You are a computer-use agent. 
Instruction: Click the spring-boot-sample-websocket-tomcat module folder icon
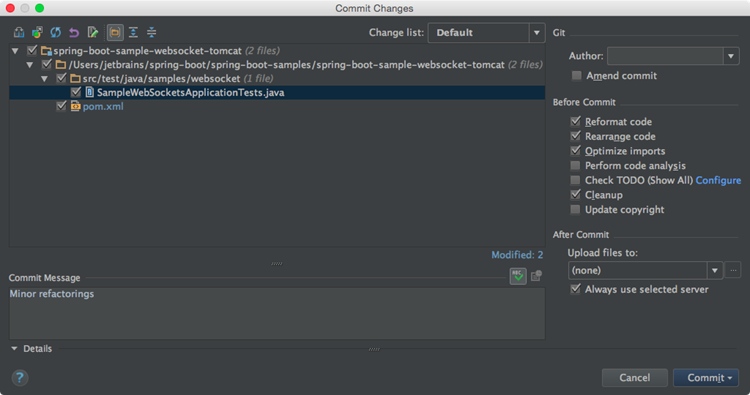click(x=46, y=51)
